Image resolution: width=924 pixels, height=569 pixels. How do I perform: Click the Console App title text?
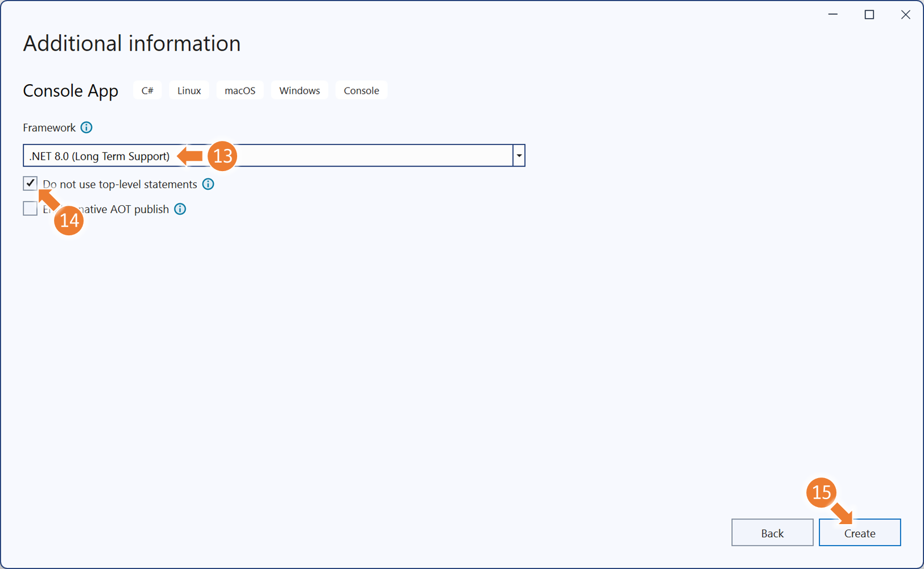click(71, 91)
